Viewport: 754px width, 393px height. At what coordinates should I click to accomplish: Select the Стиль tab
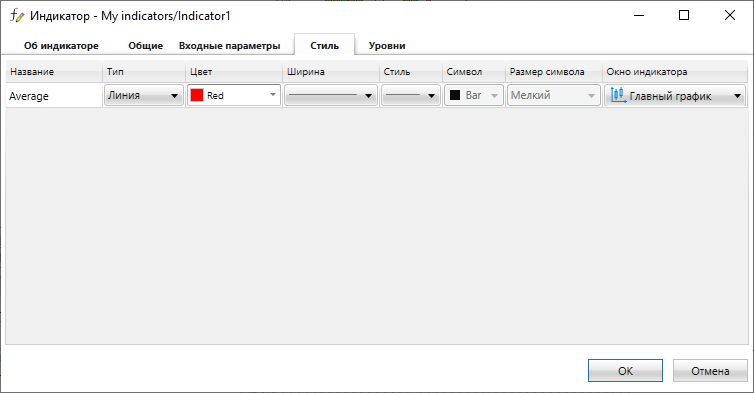tap(325, 46)
